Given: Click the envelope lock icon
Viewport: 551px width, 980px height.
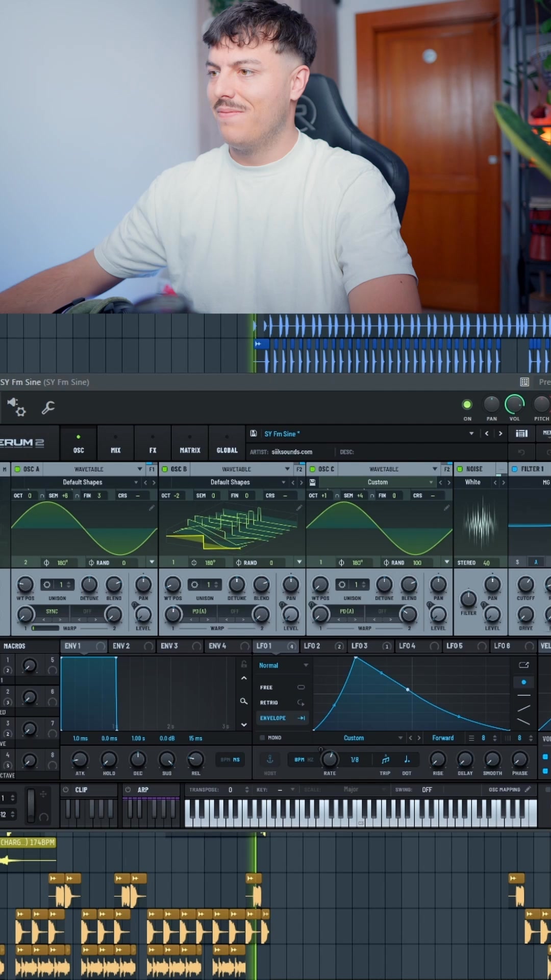Looking at the screenshot, I should [244, 664].
